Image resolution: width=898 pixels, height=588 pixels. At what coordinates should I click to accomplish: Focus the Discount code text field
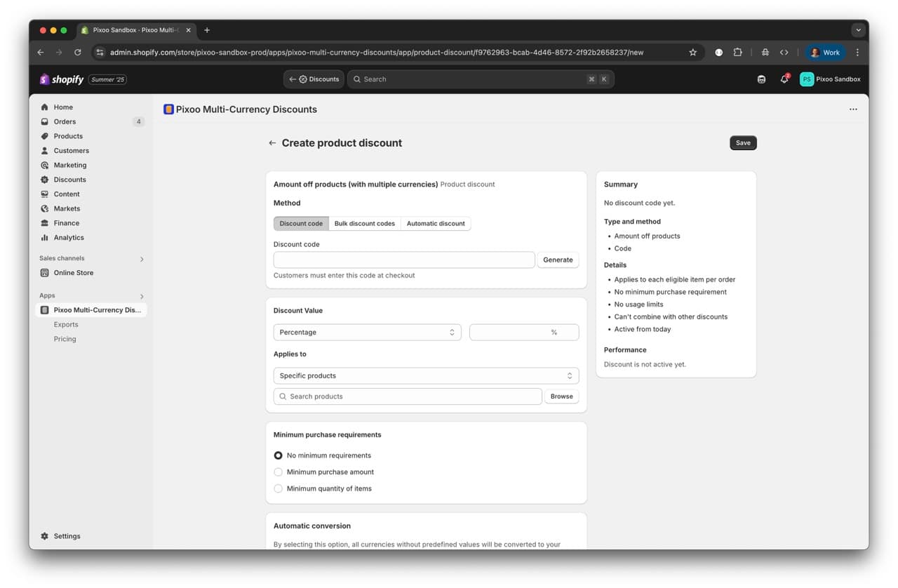404,260
